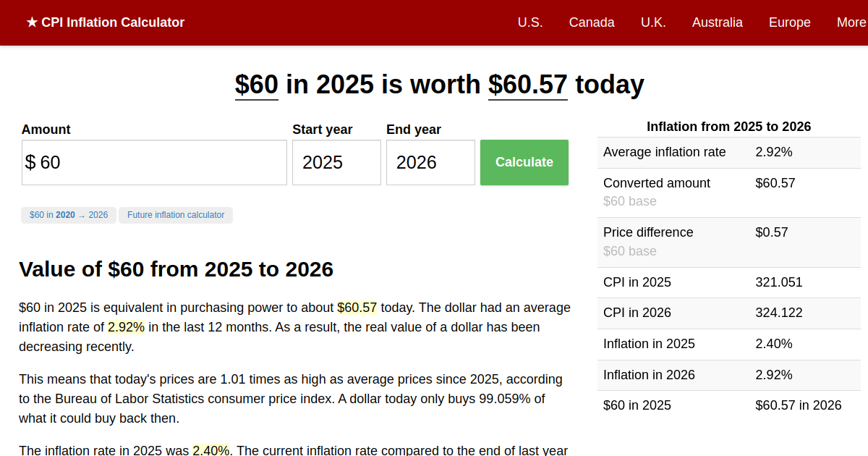Select the End year field showing 2026
This screenshot has width=868, height=456.
pyautogui.click(x=430, y=162)
